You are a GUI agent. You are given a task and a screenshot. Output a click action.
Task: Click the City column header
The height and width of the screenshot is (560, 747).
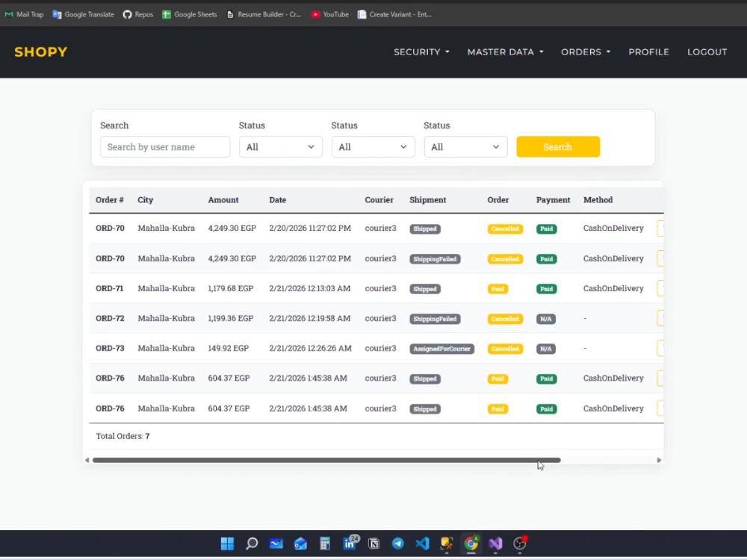pyautogui.click(x=146, y=200)
